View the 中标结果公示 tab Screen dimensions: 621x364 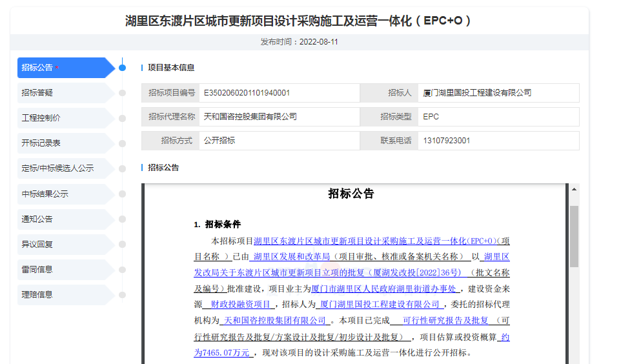66,194
